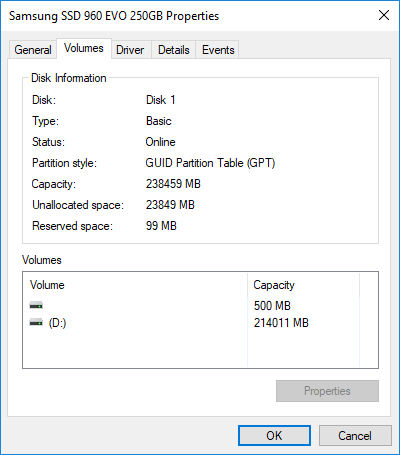Switch to the General tab
This screenshot has height=455, width=400.
pyautogui.click(x=33, y=50)
